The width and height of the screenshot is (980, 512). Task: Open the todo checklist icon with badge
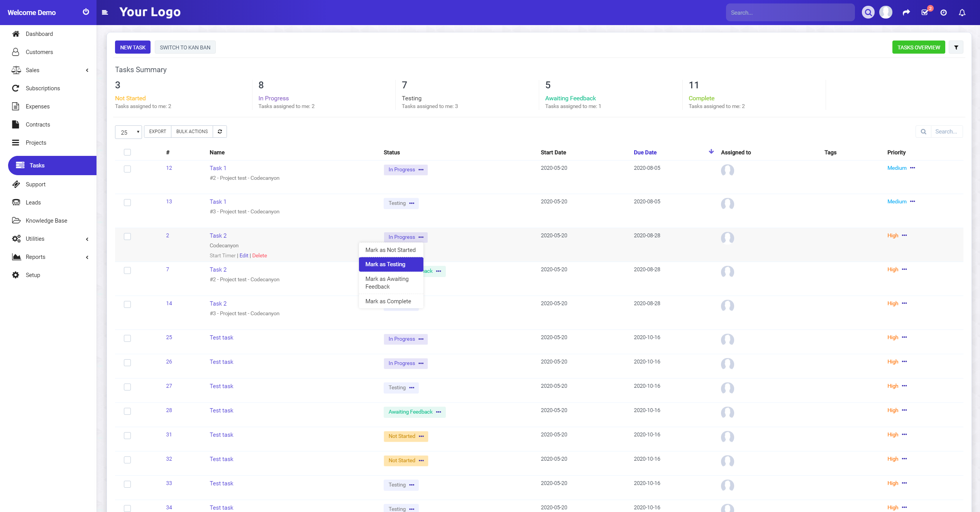925,12
